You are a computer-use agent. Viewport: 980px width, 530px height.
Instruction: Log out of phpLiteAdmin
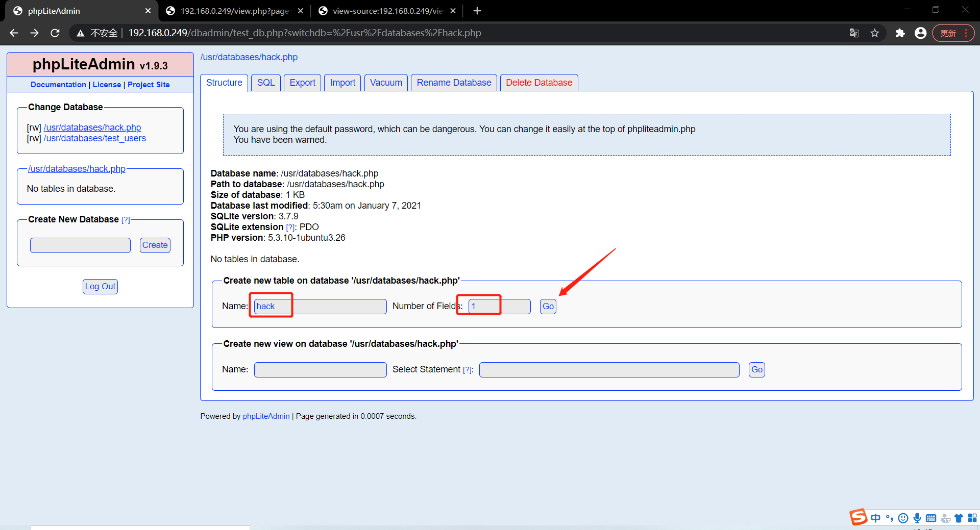pos(100,287)
